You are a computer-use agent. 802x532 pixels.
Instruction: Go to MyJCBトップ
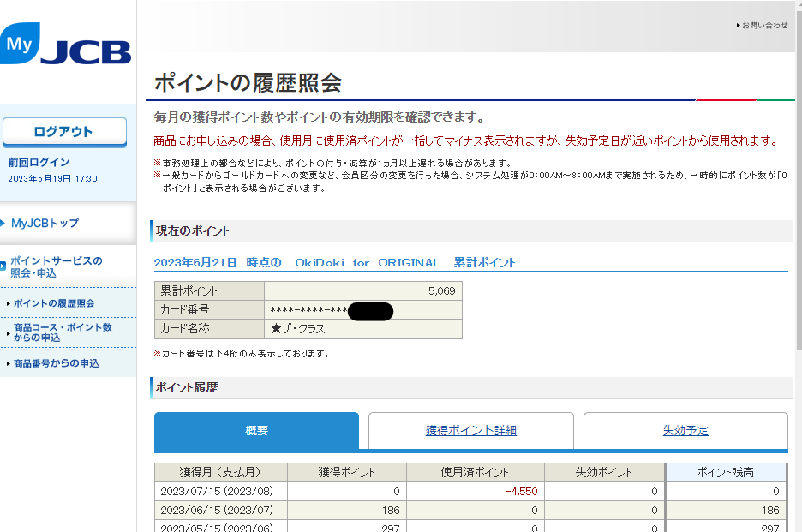pyautogui.click(x=45, y=223)
